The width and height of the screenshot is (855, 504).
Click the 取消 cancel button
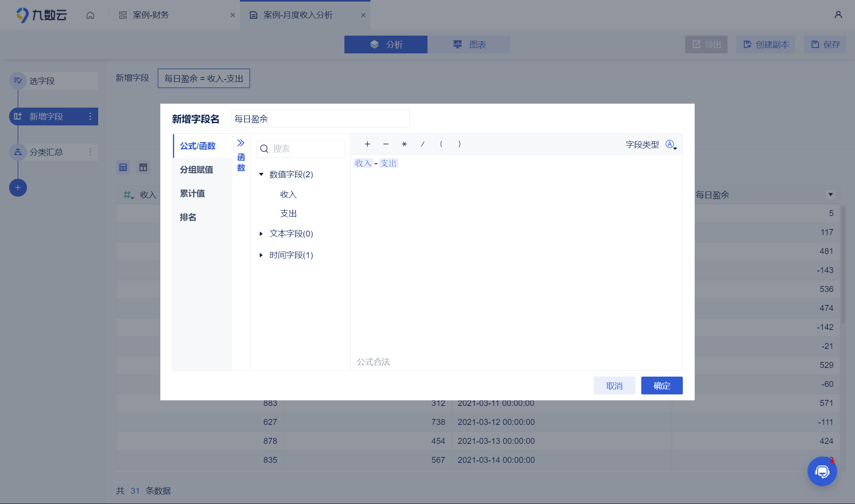[x=614, y=386]
